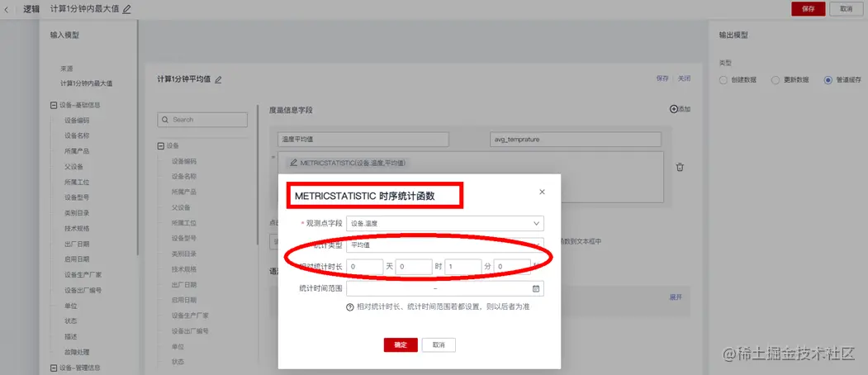This screenshot has height=375, width=868.
Task: Select 计算1分钟内最大值 under 来源
Action: click(87, 83)
